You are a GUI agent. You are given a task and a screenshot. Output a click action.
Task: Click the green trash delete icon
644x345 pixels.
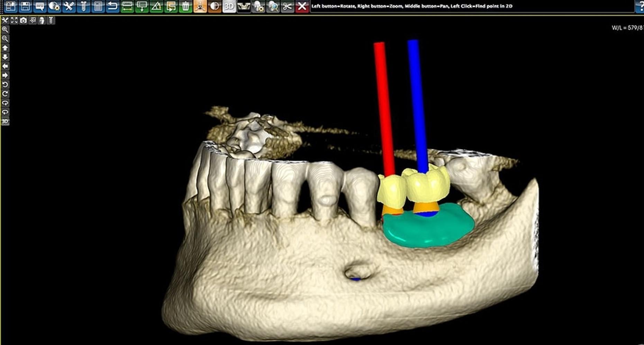[x=185, y=6]
